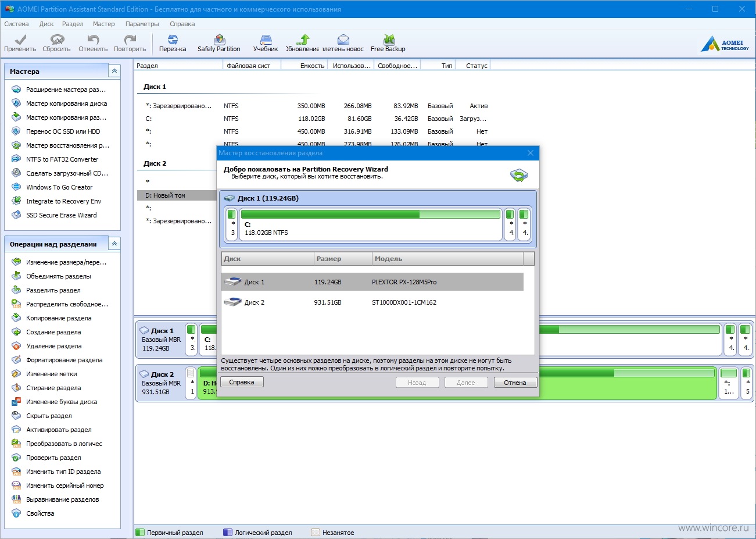Select Стирание раздела operation
The height and width of the screenshot is (539, 756).
point(46,388)
